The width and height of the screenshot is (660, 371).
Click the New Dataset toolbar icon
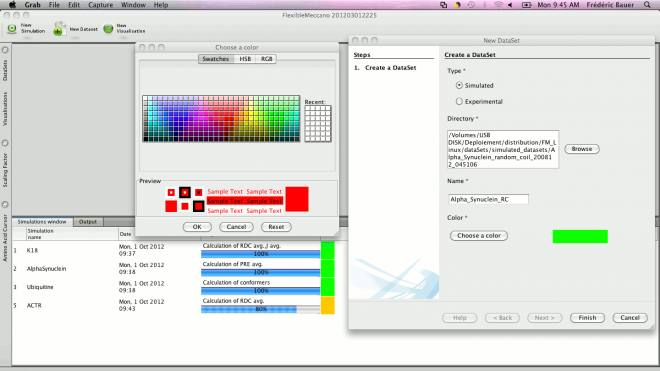pos(59,29)
